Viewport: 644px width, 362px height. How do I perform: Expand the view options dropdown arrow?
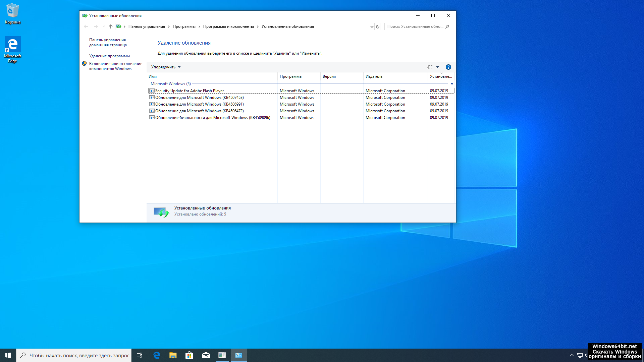437,67
